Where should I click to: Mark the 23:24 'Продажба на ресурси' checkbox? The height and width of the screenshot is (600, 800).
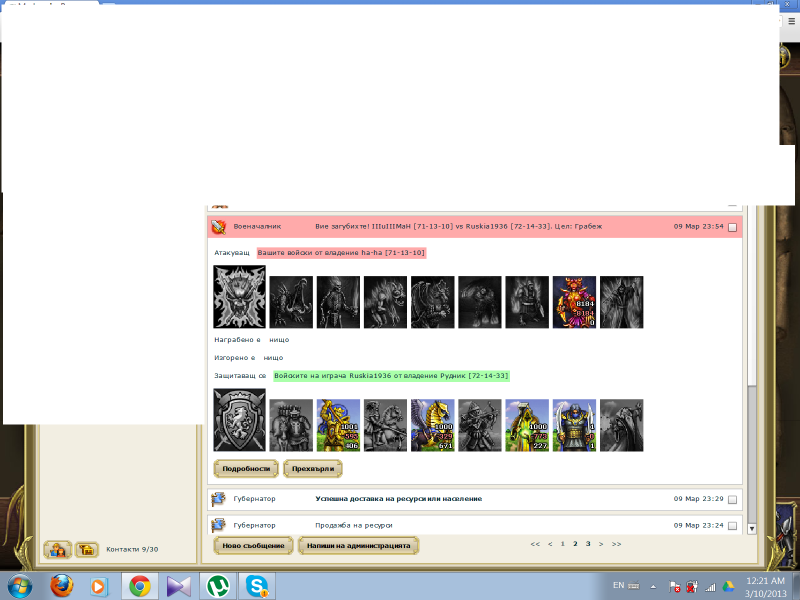tap(732, 526)
